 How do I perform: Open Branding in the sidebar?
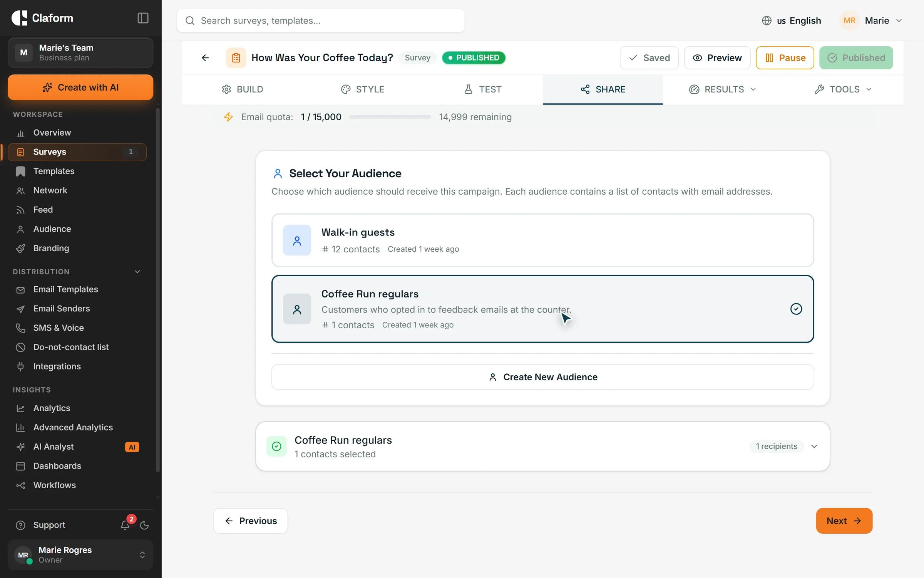[x=77, y=248]
